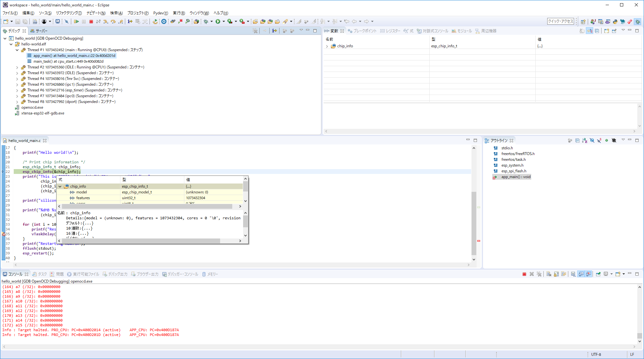Expand Thread #2 IDLE CPU1 node
644x359 pixels.
pos(17,67)
